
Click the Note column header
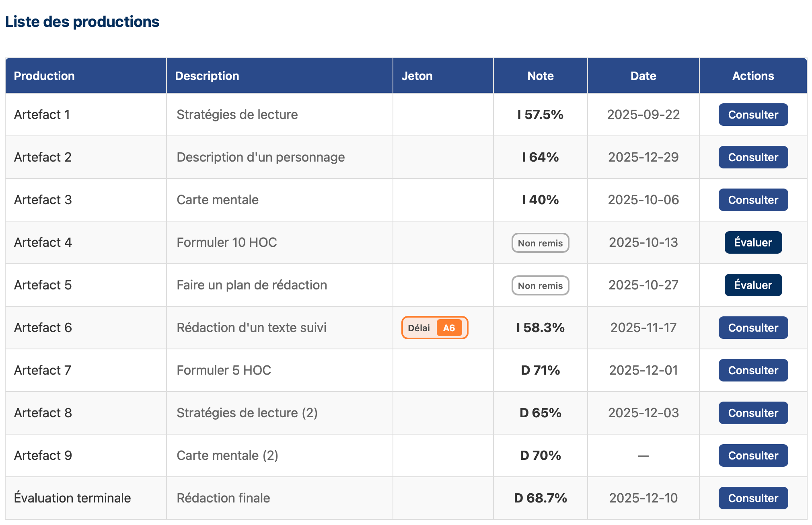(x=540, y=76)
